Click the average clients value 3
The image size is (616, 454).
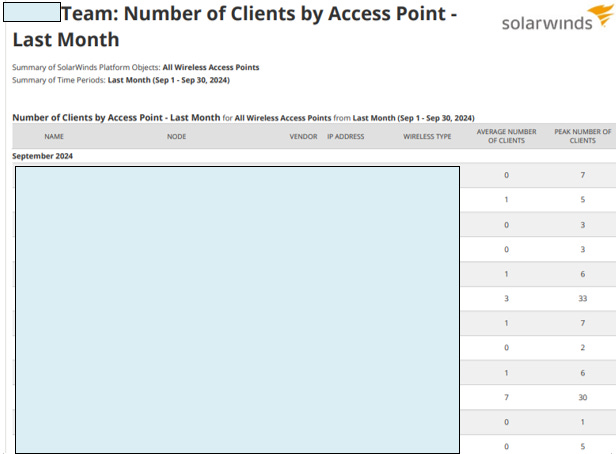coord(506,298)
